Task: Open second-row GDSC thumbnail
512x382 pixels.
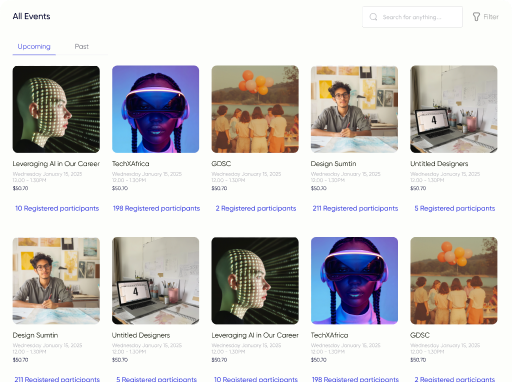Action: point(454,281)
